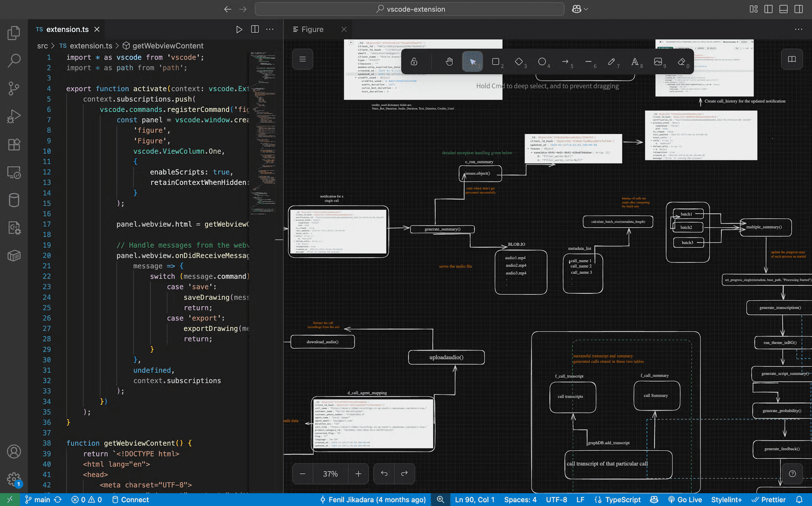
Task: Toggle the canvas lock tool
Action: point(414,62)
